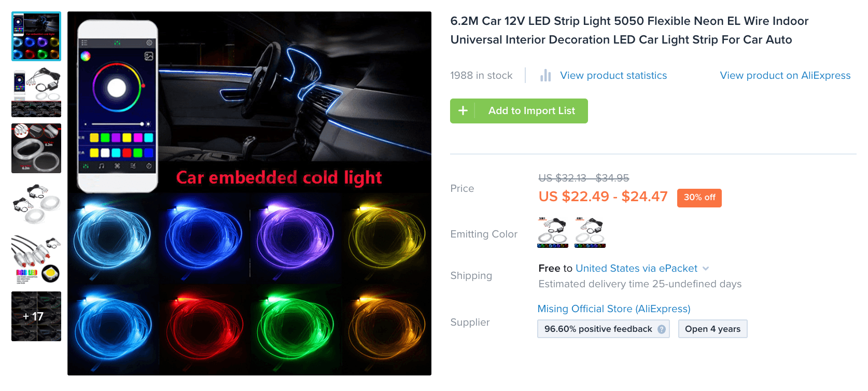Screen dimensions: 868x391
Task: Select the first Emitting Color option image
Action: (553, 232)
